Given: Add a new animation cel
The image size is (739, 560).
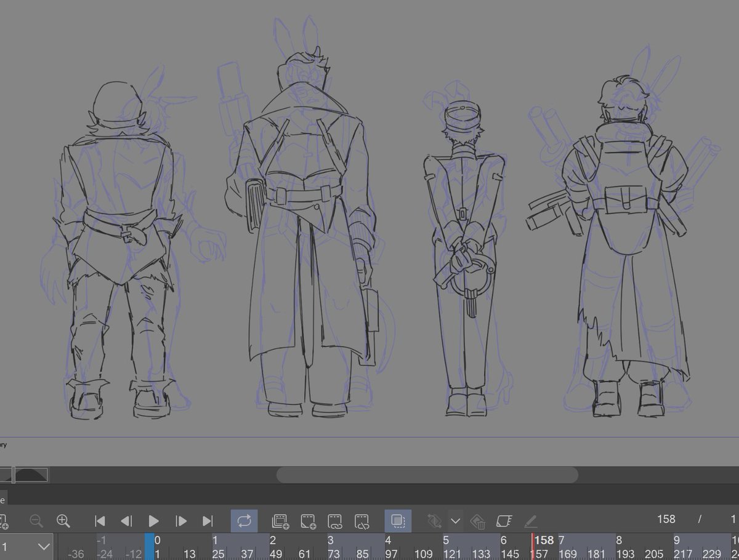Looking at the screenshot, I should pos(308,522).
